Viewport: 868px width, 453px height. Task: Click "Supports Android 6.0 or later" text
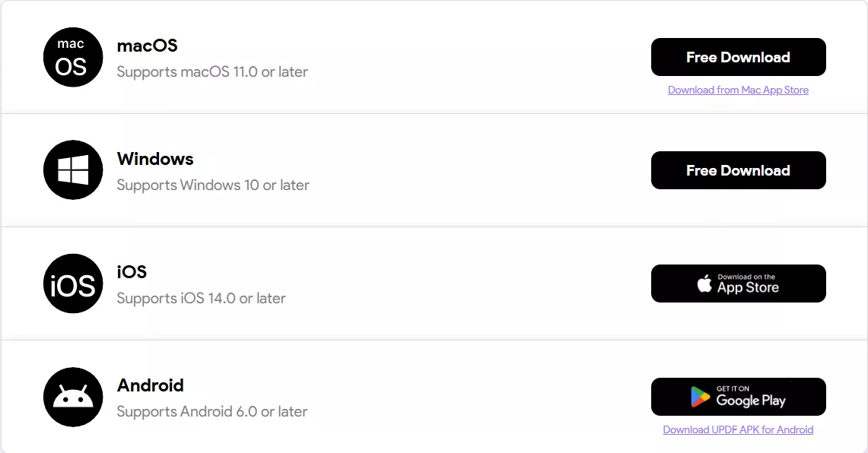pyautogui.click(x=212, y=412)
